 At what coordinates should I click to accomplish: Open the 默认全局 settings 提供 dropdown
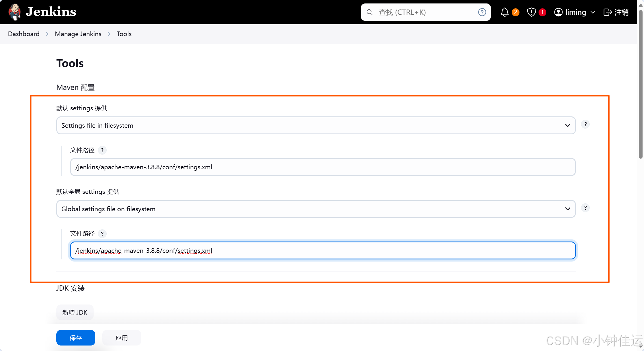[x=316, y=209]
